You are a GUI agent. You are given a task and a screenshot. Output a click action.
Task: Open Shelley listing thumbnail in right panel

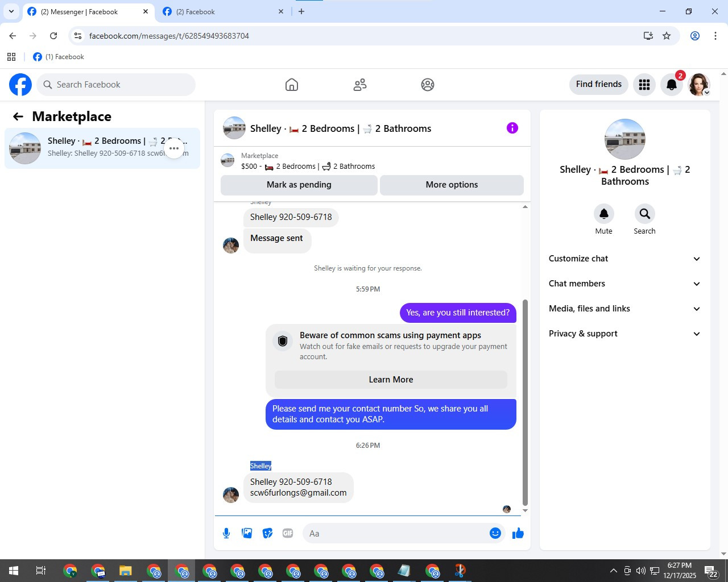625,139
